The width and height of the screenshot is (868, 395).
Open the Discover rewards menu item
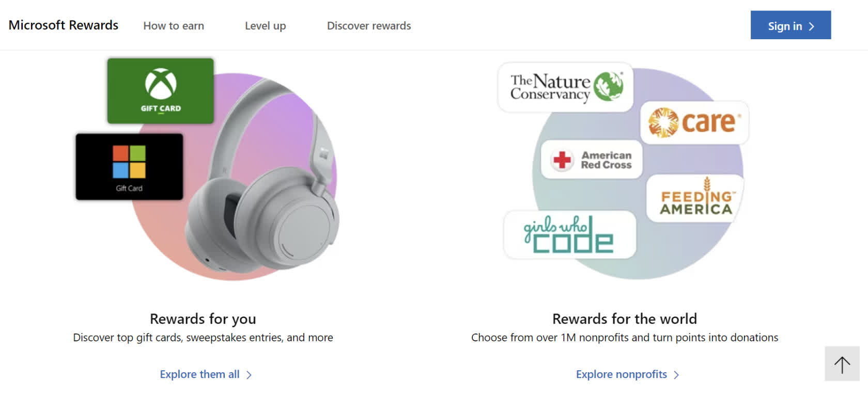coord(369,26)
